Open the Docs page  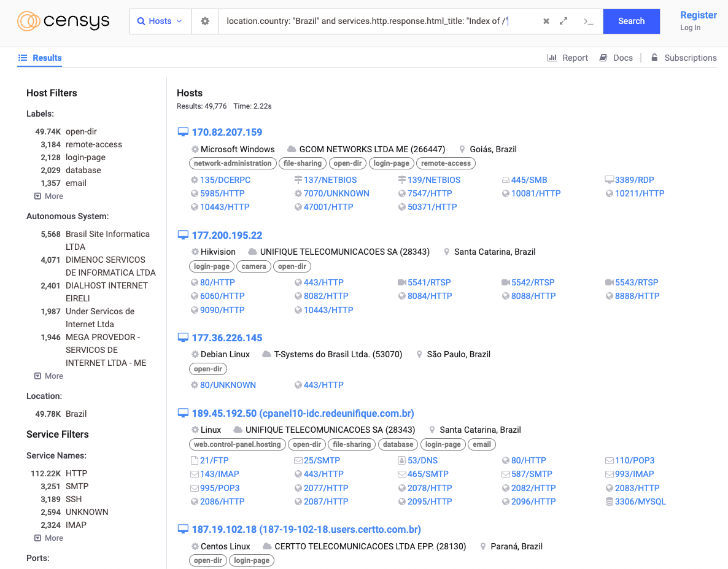(x=616, y=58)
